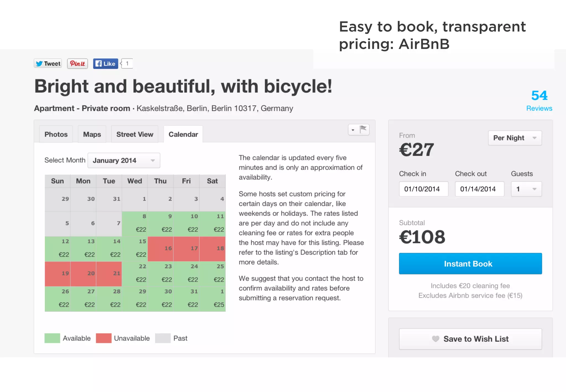
Task: Click the heart icon on Save to Wish List
Action: (x=436, y=339)
